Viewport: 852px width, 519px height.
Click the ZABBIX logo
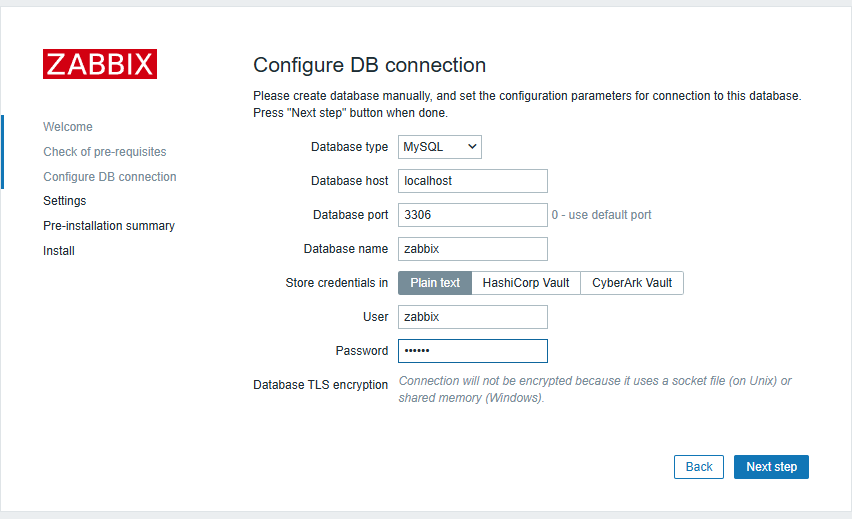pyautogui.click(x=100, y=64)
